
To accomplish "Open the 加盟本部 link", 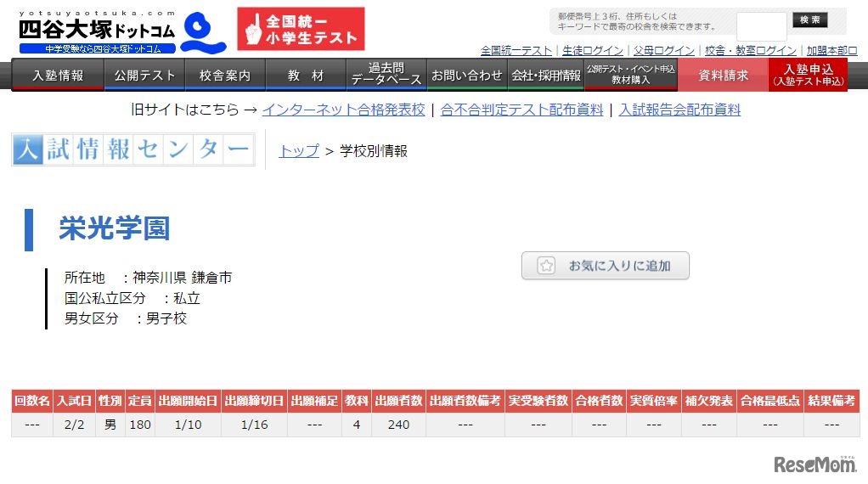I will 831,51.
